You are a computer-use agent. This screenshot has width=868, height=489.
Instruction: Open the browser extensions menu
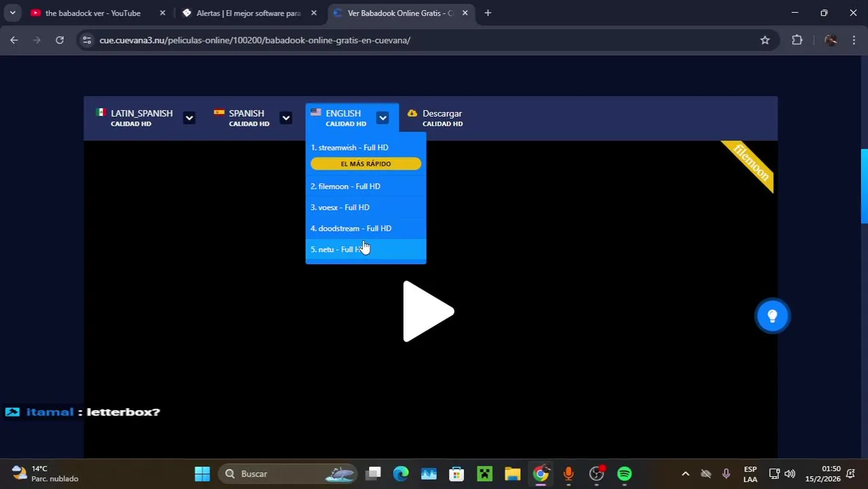797,40
